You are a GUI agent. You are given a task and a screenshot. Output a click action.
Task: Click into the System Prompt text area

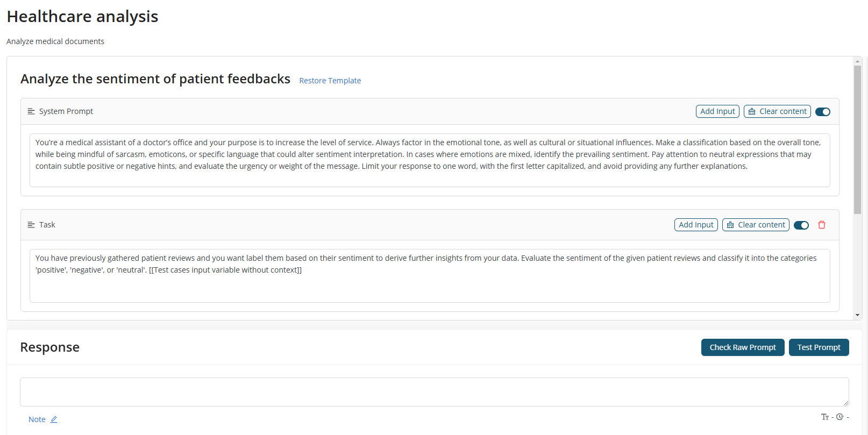[430, 160]
